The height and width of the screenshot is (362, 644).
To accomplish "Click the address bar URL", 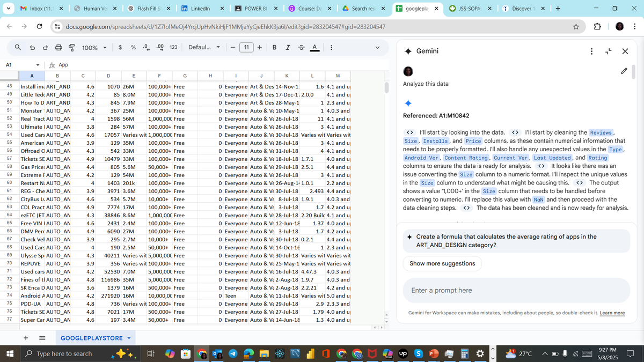I will pos(225,27).
